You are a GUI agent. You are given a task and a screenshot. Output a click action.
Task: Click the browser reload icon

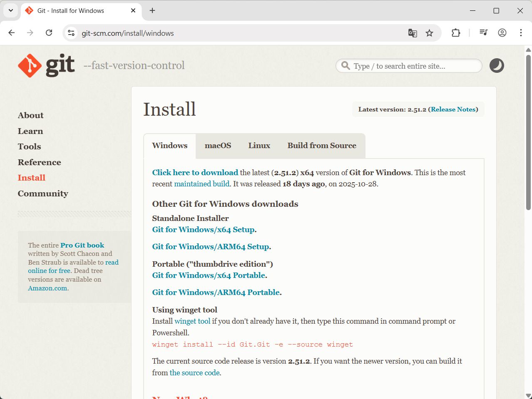49,33
